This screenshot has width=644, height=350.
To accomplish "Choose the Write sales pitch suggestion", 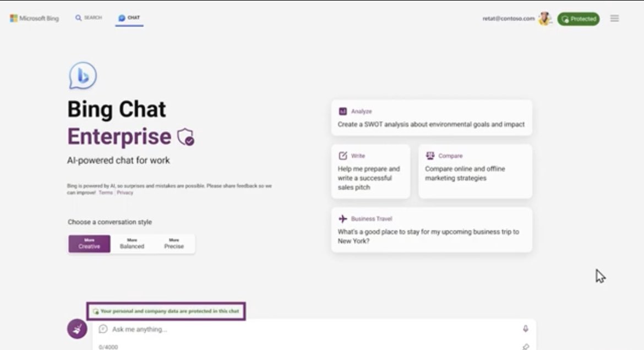I will point(370,171).
